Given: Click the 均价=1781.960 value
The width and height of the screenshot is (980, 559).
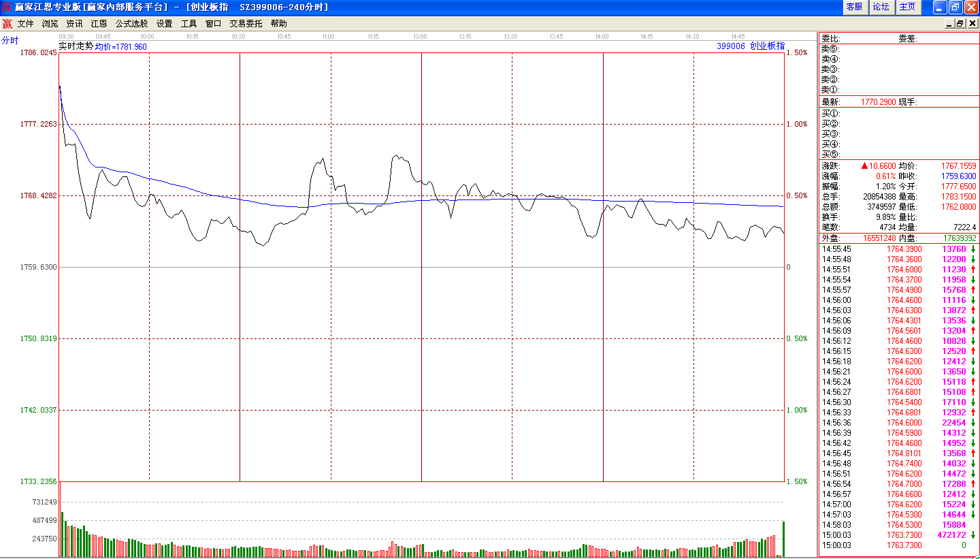Looking at the screenshot, I should 120,47.
